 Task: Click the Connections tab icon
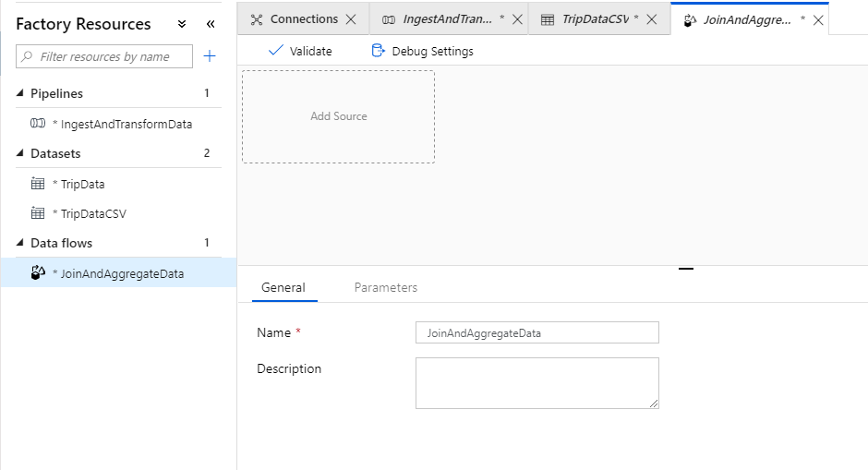pyautogui.click(x=257, y=20)
